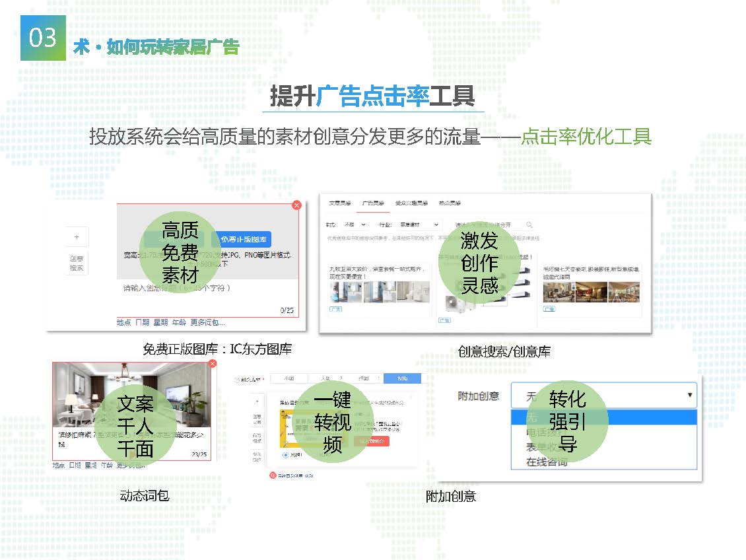Insert the 年龄 word pack above 免费正版图库 caption
The width and height of the screenshot is (746, 560).
(179, 322)
